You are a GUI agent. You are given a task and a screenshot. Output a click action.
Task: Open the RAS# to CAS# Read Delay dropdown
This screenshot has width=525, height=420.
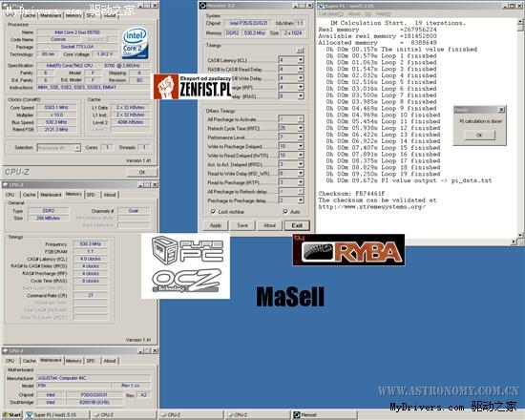coord(301,69)
